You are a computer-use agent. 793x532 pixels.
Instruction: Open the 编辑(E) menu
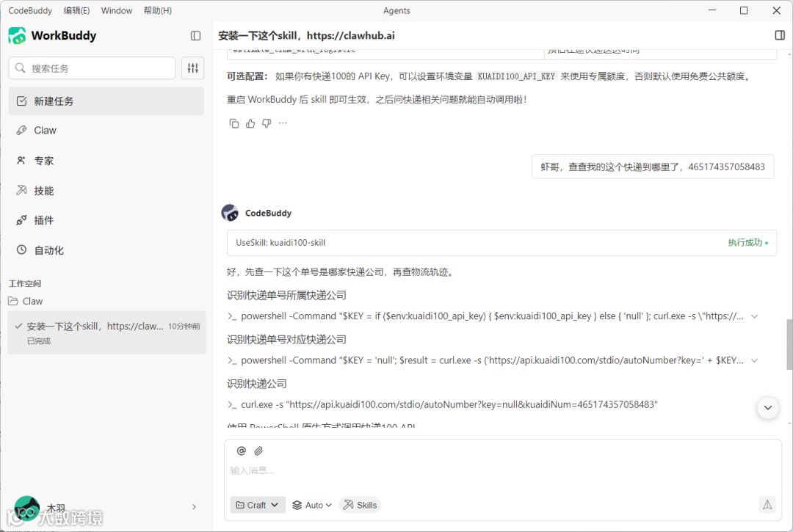pos(77,10)
